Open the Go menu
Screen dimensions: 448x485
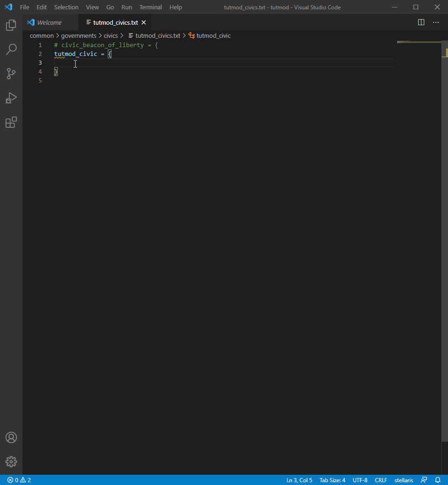tap(110, 7)
